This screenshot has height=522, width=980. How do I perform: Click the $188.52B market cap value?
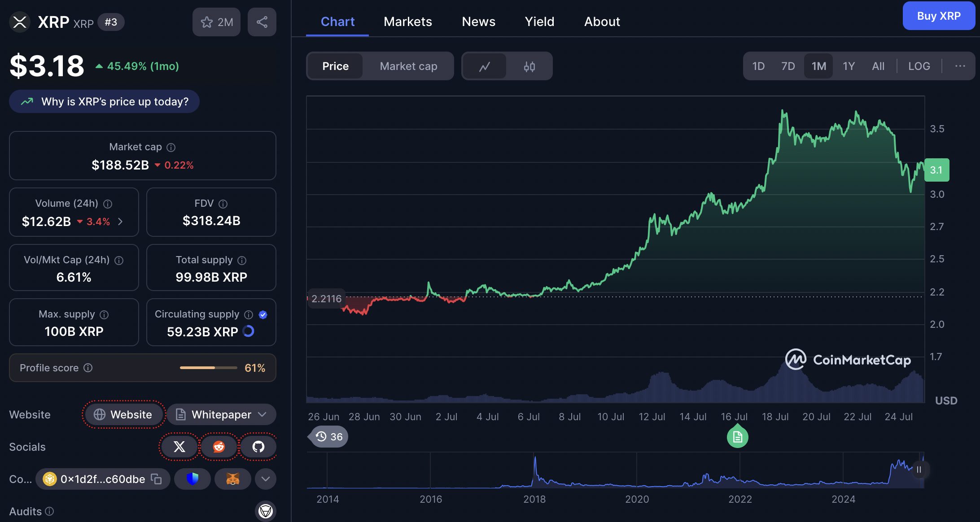point(120,165)
